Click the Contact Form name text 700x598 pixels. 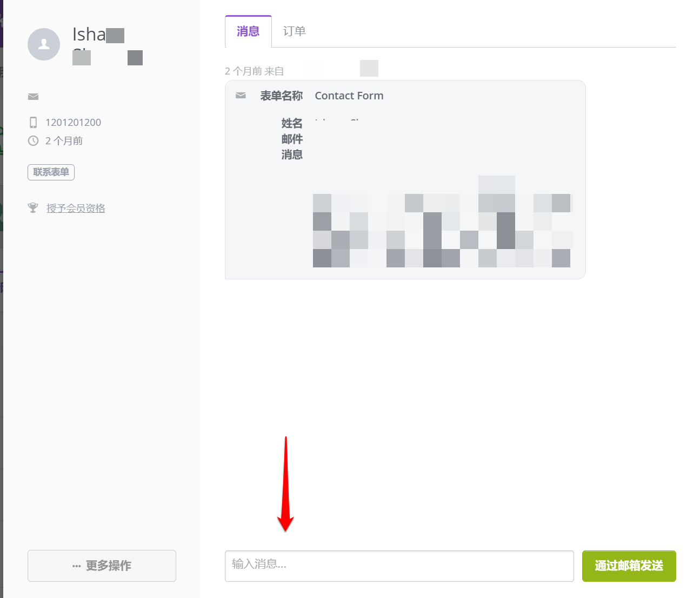tap(349, 96)
